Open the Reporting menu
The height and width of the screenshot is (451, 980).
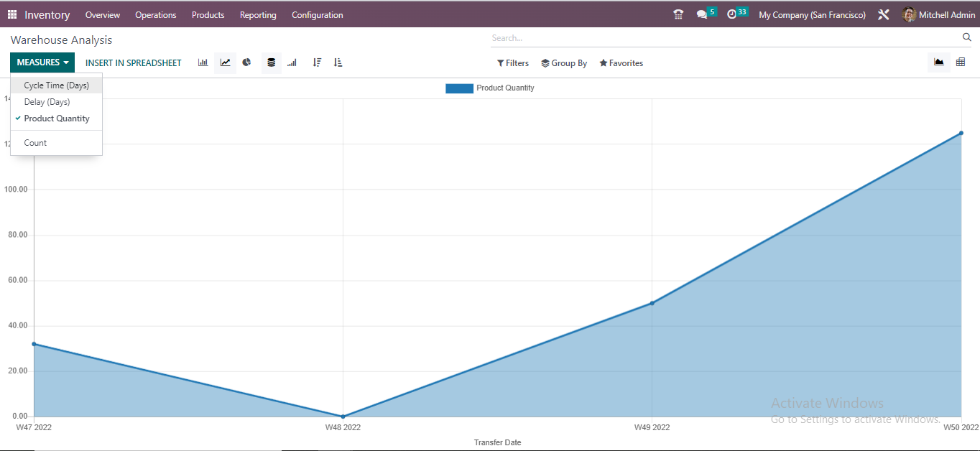258,14
